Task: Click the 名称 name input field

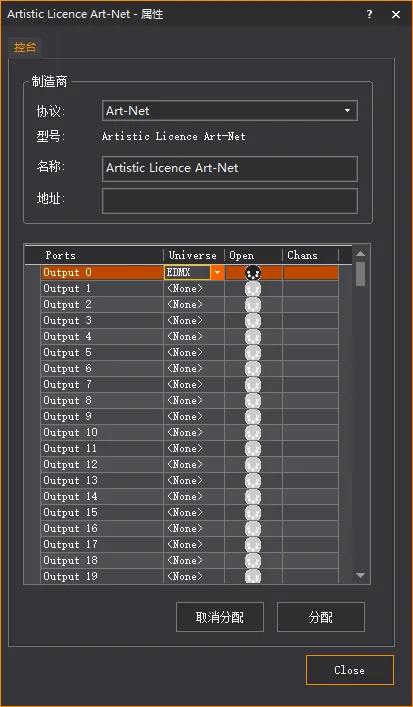Action: (230, 169)
